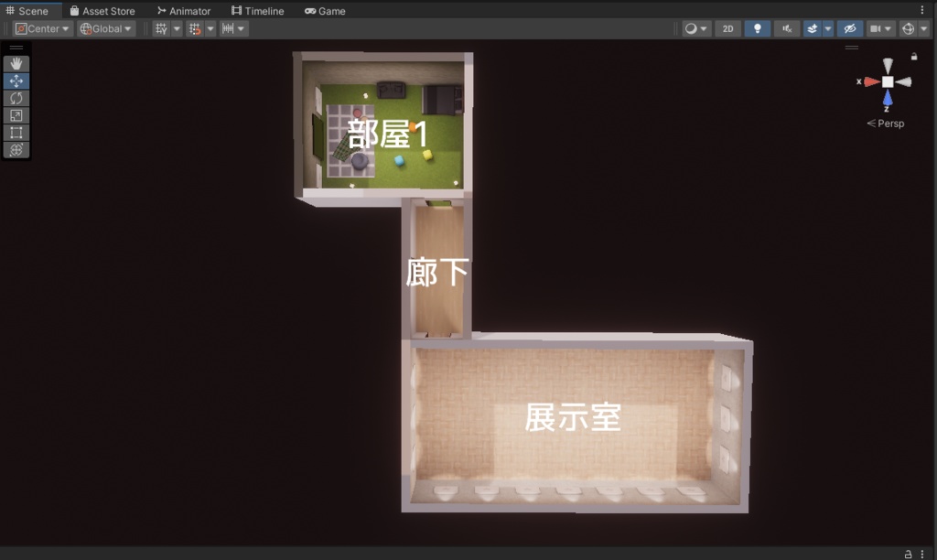
Task: Toggle scene lighting
Action: click(757, 28)
